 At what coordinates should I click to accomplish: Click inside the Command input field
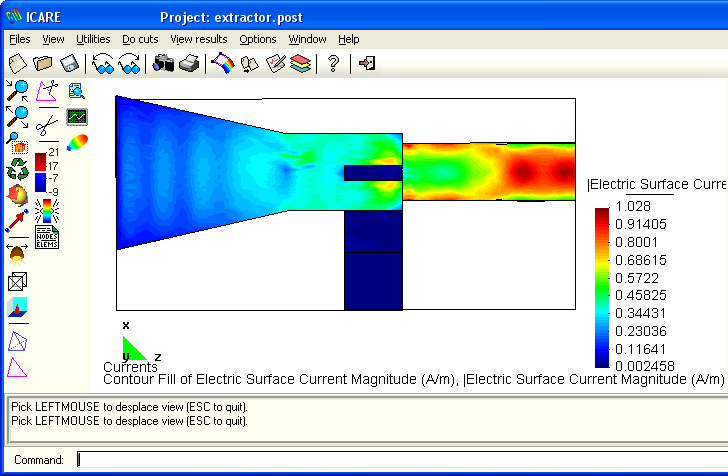tap(402, 459)
